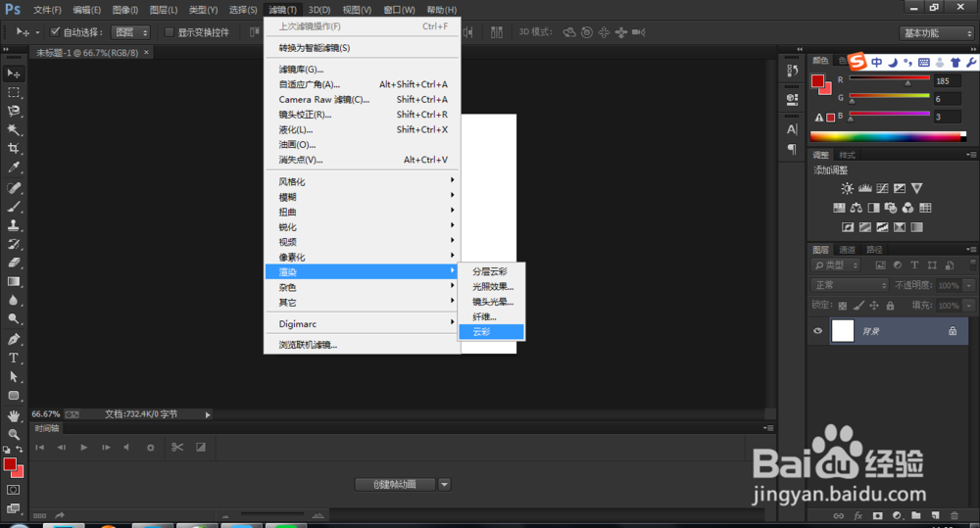Choose 云彩 from render submenu
The image size is (980, 528).
(491, 332)
